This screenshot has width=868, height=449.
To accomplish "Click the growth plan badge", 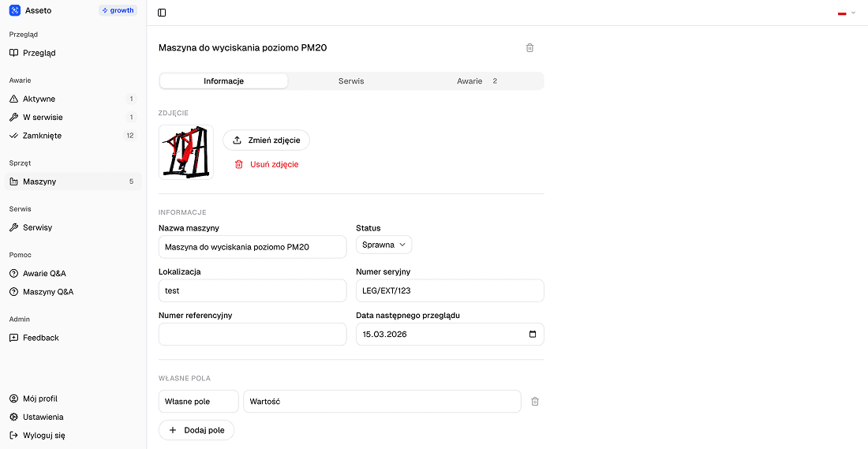I will [118, 10].
